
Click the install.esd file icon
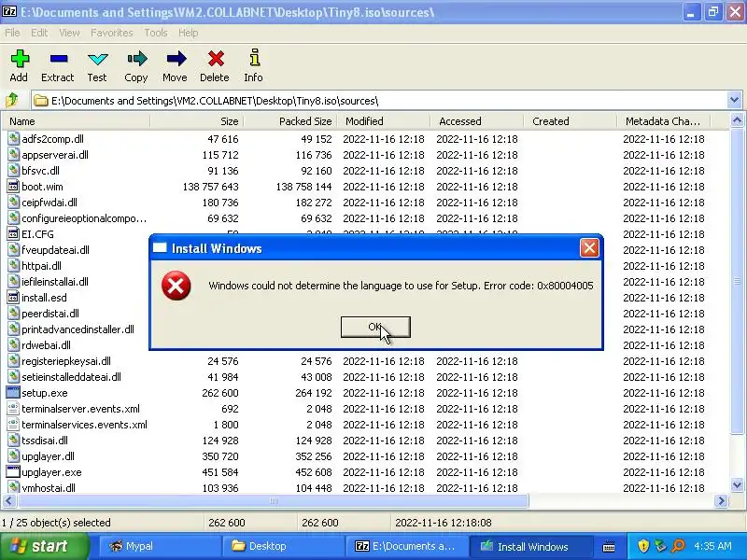13,298
